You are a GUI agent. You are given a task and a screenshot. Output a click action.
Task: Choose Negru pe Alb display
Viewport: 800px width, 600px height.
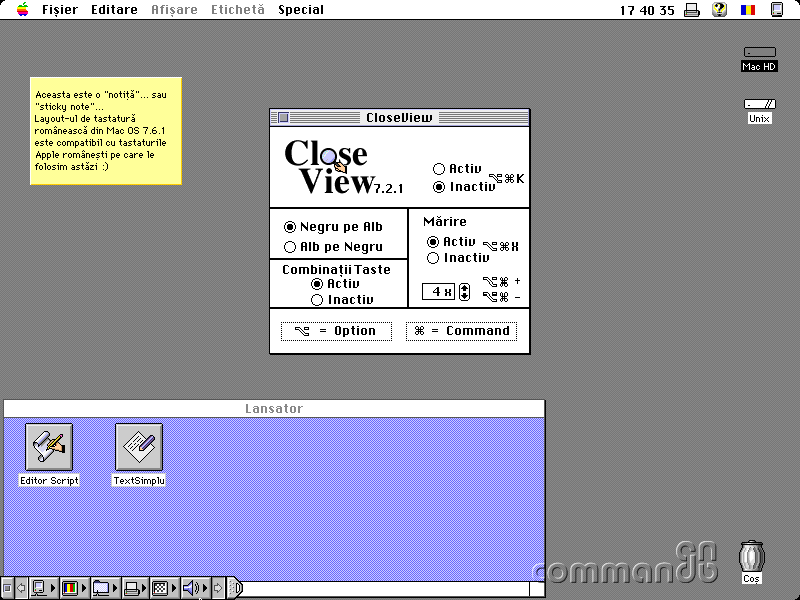pos(333,227)
